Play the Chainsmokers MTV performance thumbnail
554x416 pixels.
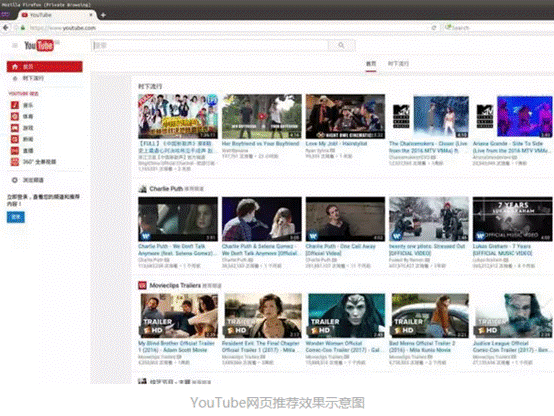pos(429,116)
